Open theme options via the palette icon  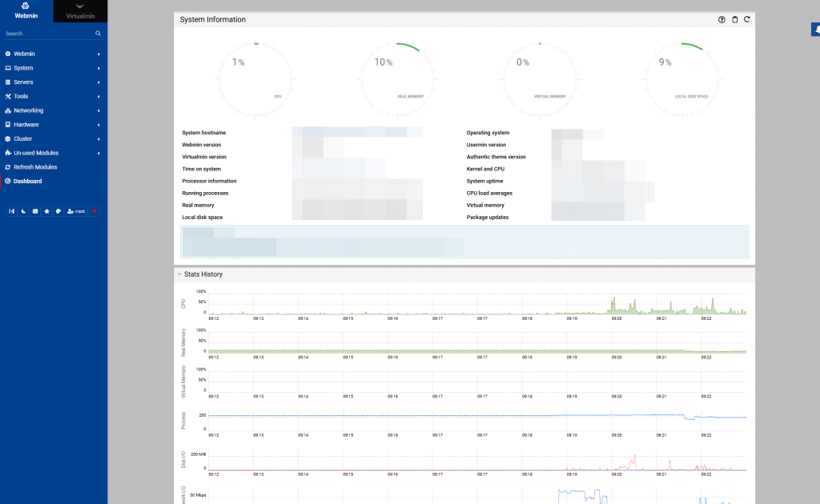tap(58, 211)
